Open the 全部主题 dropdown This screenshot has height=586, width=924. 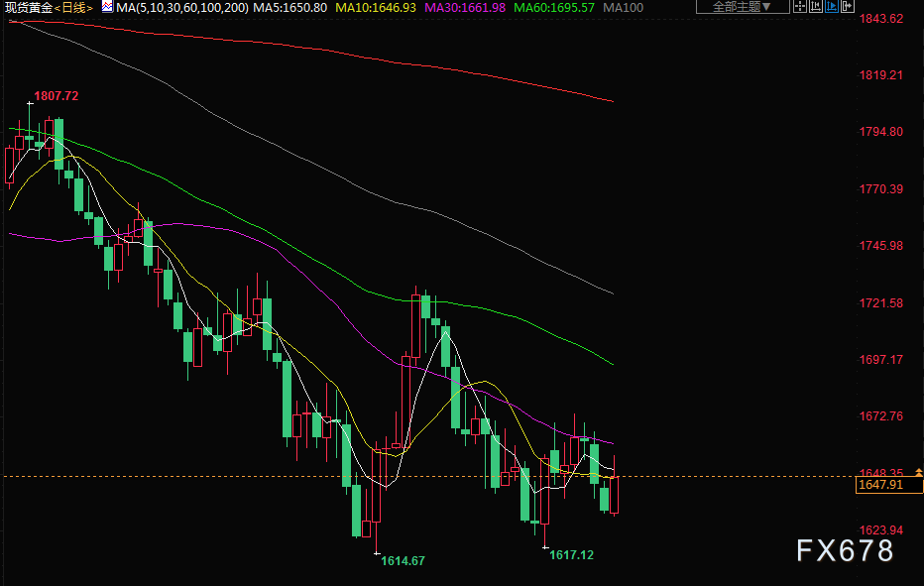click(742, 7)
